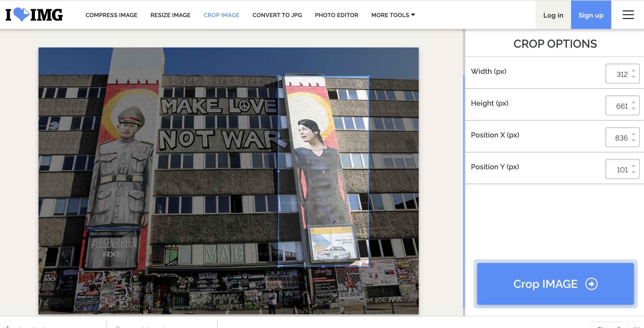Click the crop box bottom-right corner handle
Viewport: 644px width, 328px height.
[369, 266]
